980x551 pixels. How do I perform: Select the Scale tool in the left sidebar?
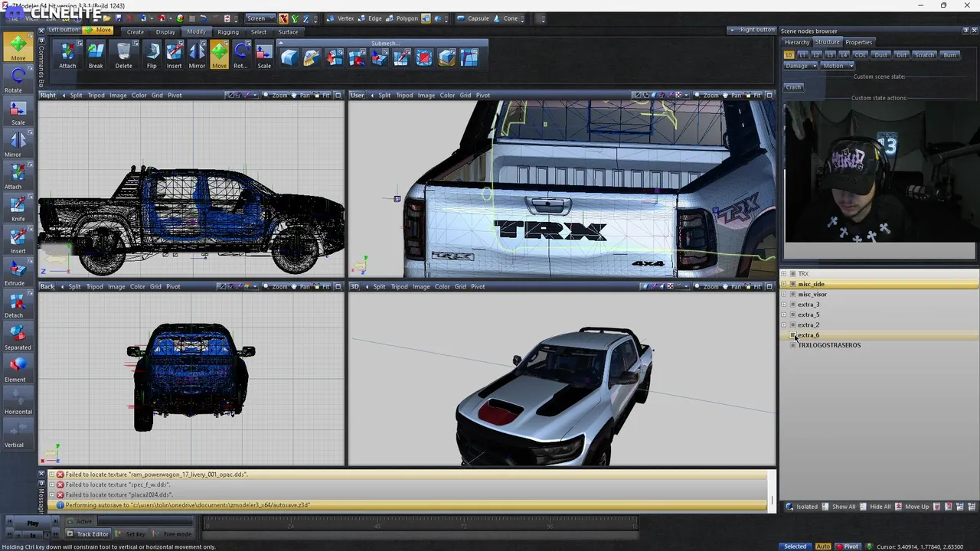tap(18, 112)
